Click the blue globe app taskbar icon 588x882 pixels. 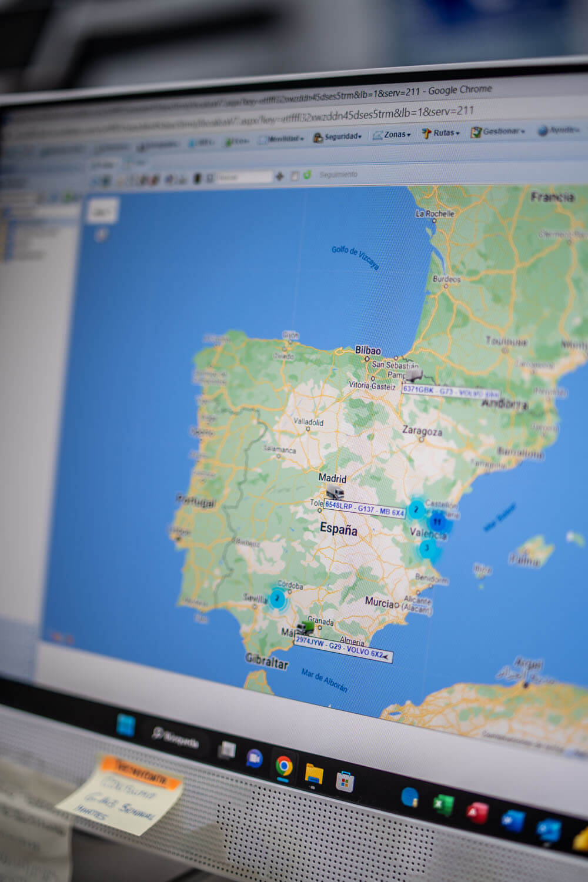click(409, 797)
